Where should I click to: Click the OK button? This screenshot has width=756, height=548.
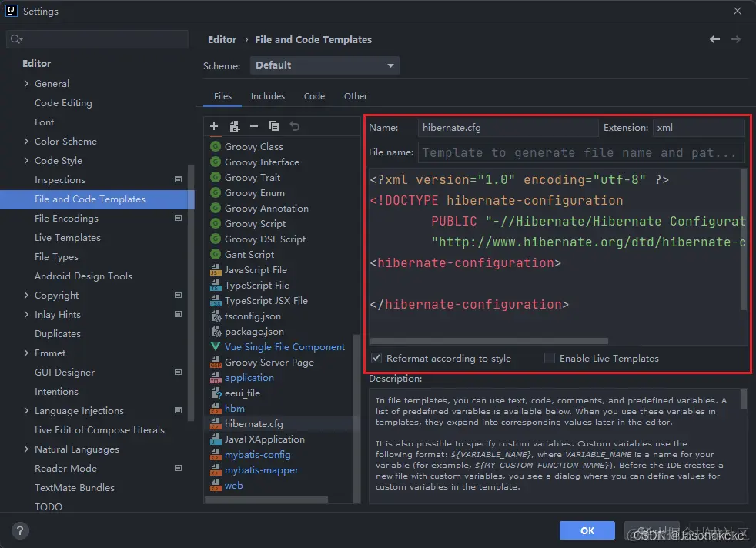(587, 530)
